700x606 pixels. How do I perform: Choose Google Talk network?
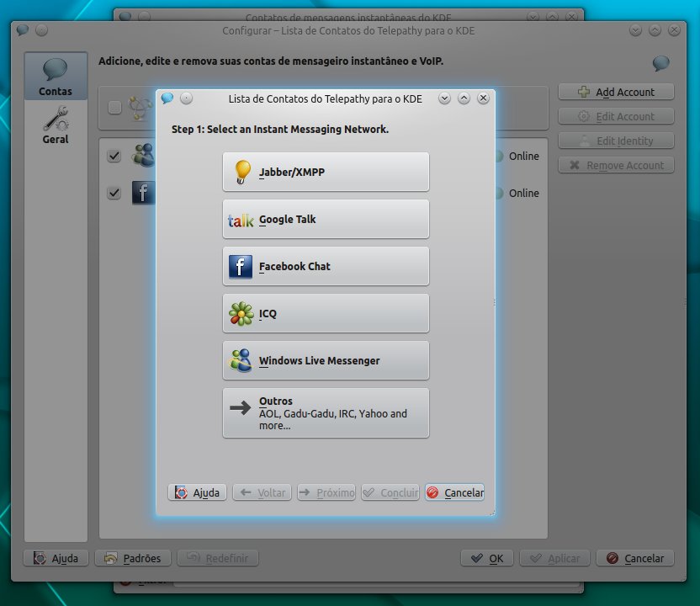click(326, 220)
